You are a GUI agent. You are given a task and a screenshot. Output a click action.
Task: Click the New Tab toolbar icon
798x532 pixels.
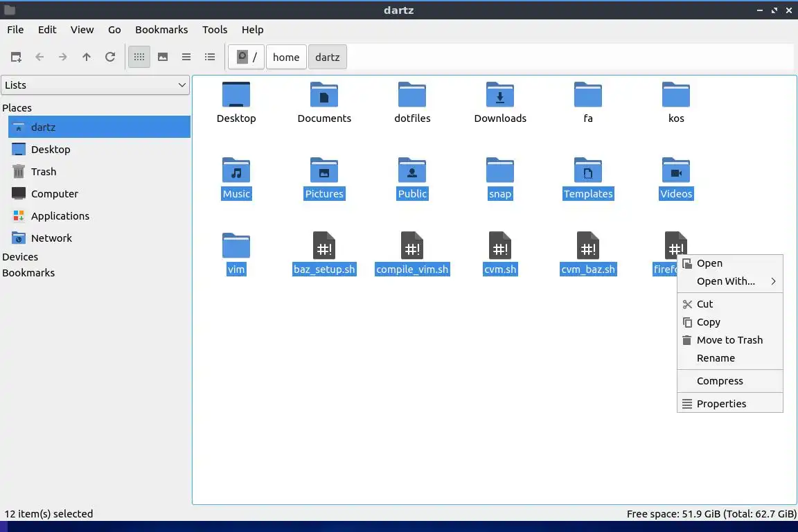(x=16, y=57)
